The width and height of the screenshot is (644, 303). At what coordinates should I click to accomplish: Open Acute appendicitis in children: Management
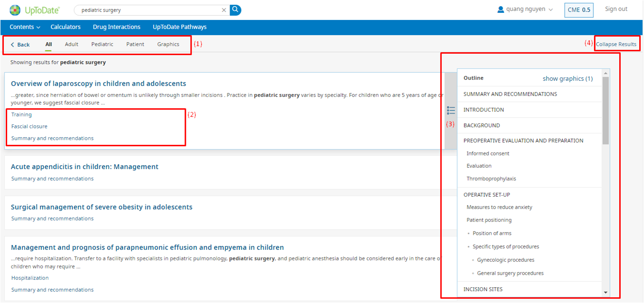coord(85,167)
